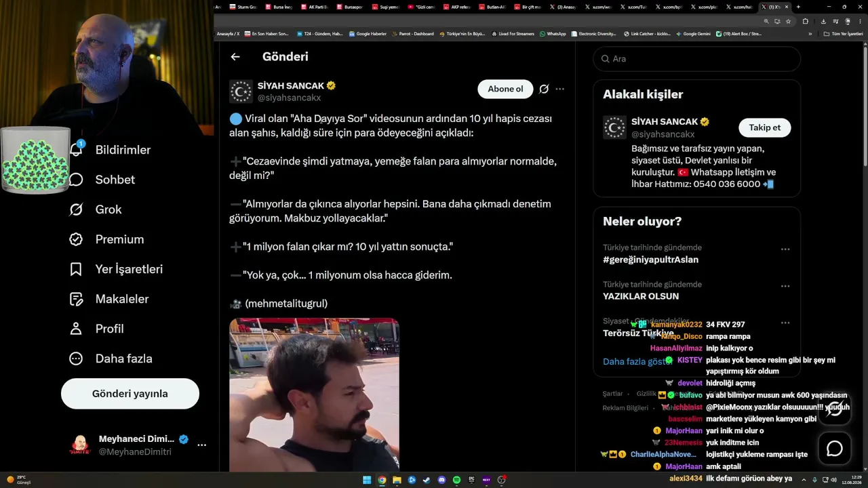Viewport: 868px width, 488px height.
Task: Switch to the AKP refera browser tab
Action: point(456,7)
